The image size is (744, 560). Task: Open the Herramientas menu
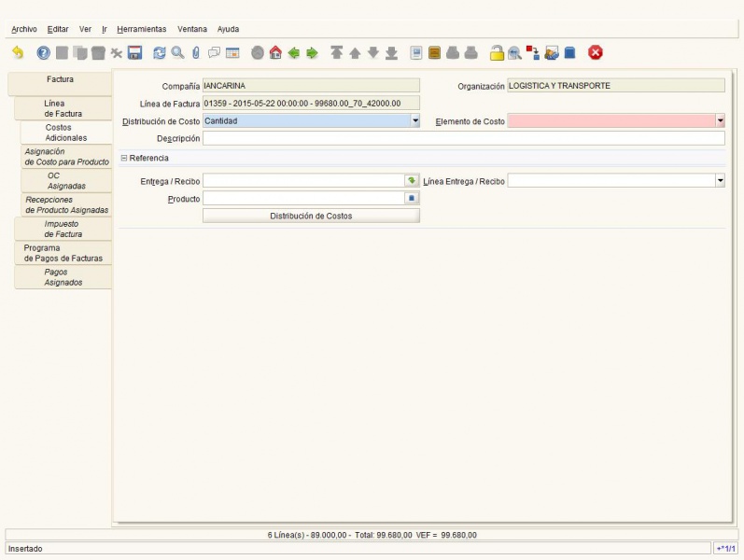141,29
